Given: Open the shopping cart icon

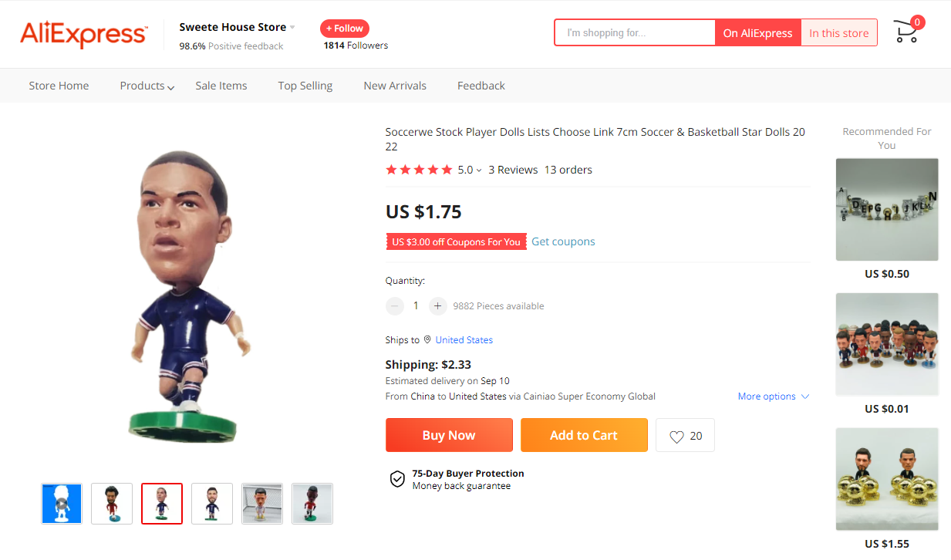Looking at the screenshot, I should tap(906, 32).
